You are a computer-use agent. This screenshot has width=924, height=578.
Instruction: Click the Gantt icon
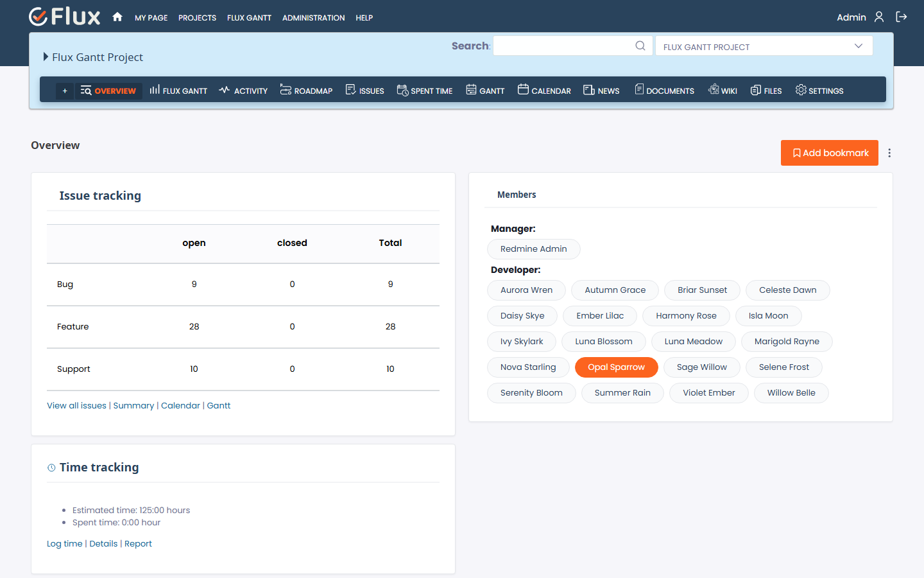pos(471,90)
